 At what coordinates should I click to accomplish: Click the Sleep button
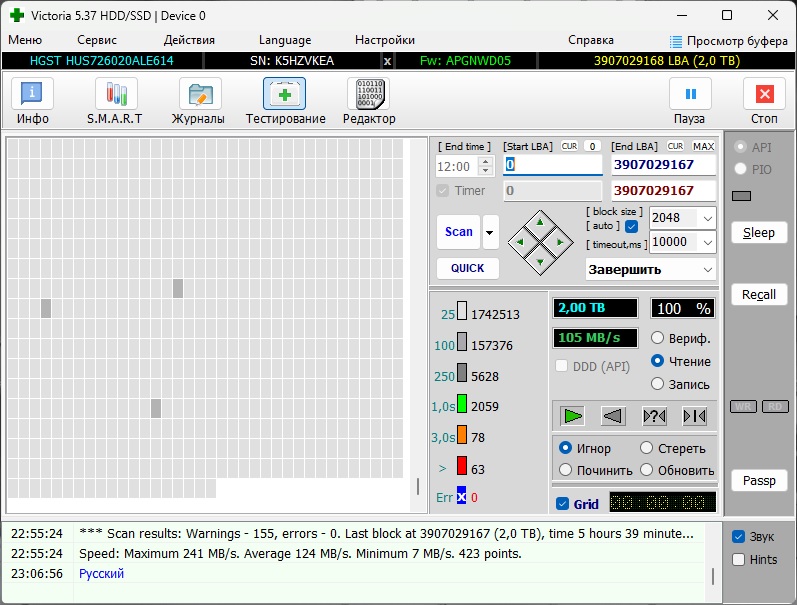tap(759, 232)
